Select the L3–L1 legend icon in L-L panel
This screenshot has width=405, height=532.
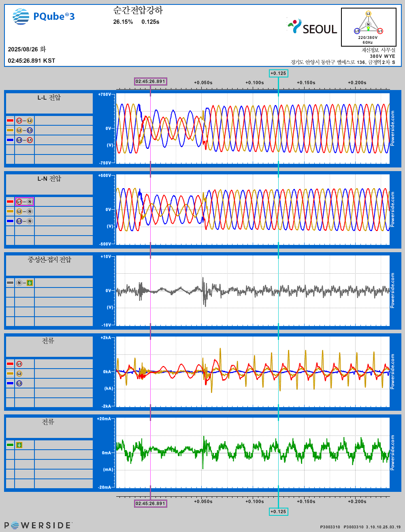point(24,140)
